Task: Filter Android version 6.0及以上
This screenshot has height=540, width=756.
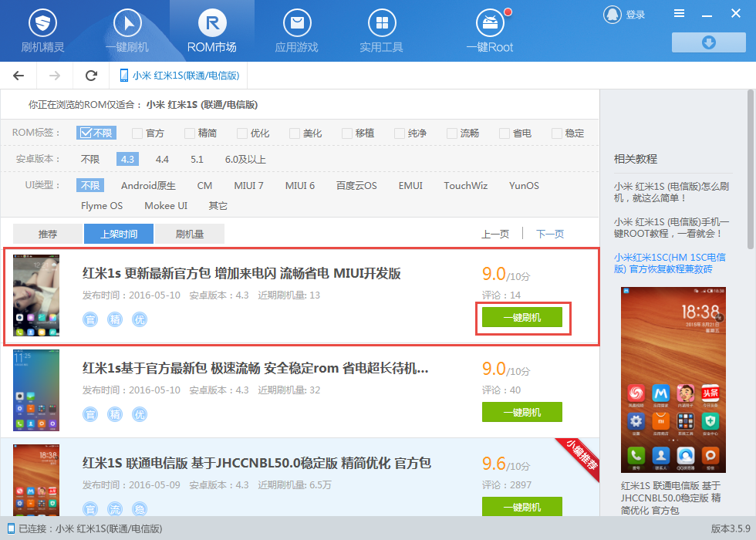Action: click(245, 159)
